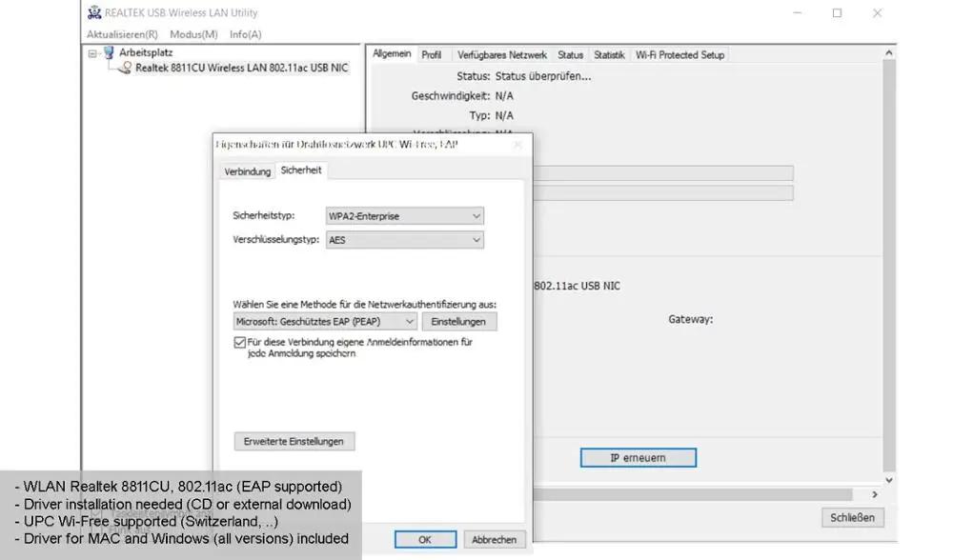This screenshot has width=953, height=560.
Task: Click the Einstellungen button
Action: [459, 321]
